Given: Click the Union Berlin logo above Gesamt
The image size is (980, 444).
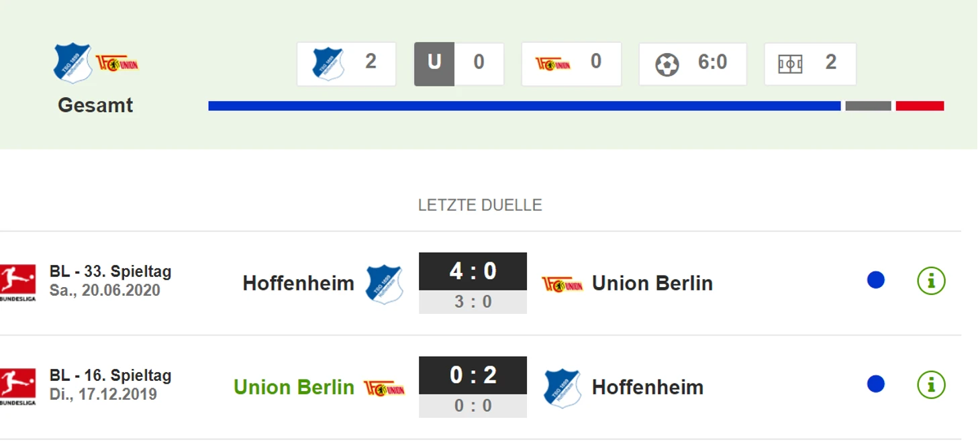Looking at the screenshot, I should (x=117, y=64).
